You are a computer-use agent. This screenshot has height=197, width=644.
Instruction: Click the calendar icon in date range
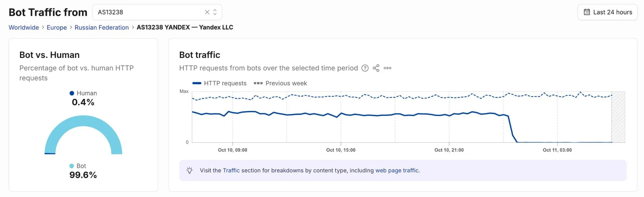point(587,12)
